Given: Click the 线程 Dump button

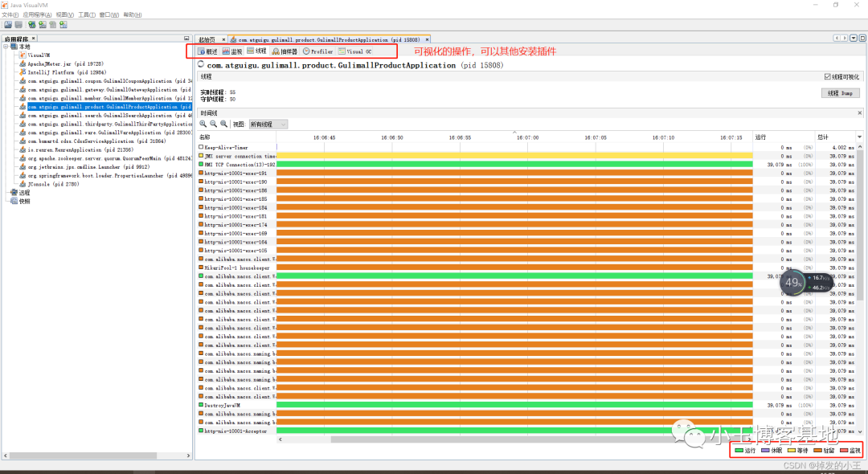Looking at the screenshot, I should click(x=841, y=93).
